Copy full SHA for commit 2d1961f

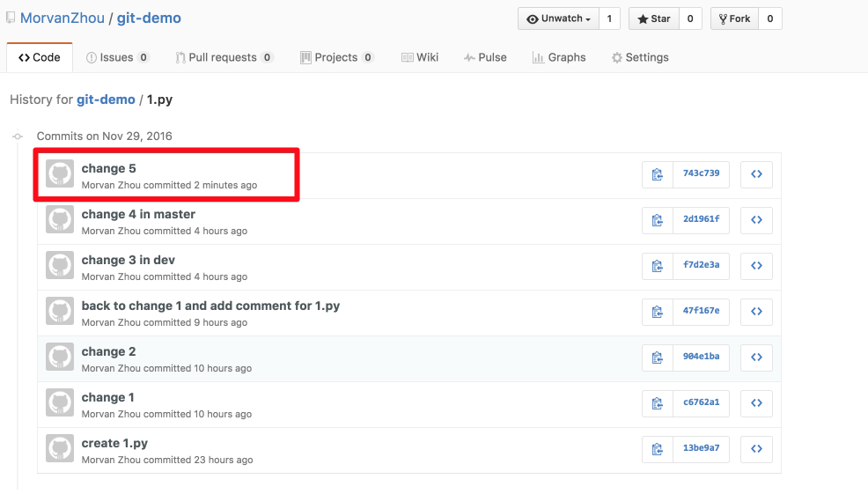click(657, 220)
